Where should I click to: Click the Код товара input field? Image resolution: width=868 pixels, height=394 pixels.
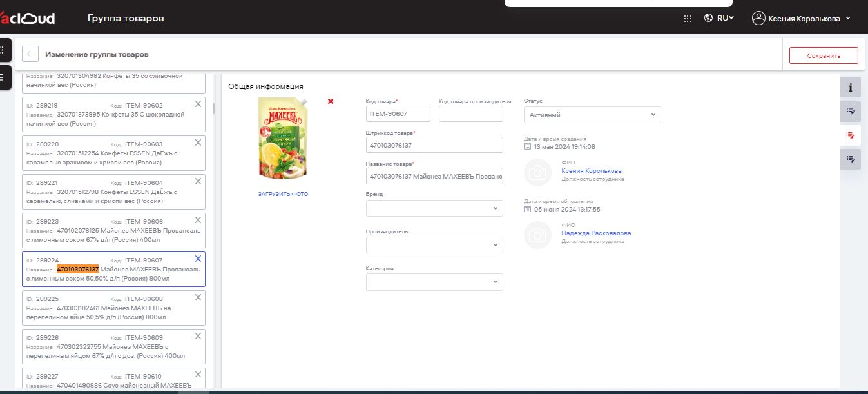398,113
